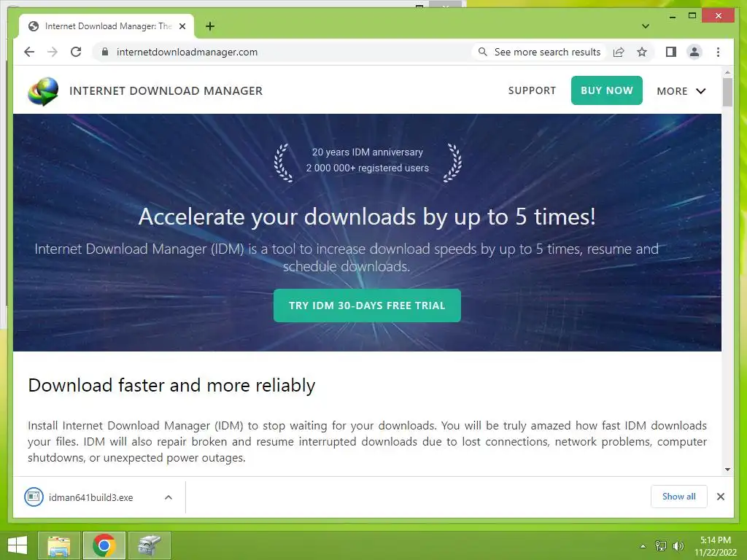747x560 pixels.
Task: Click the network tray icon
Action: [661, 545]
